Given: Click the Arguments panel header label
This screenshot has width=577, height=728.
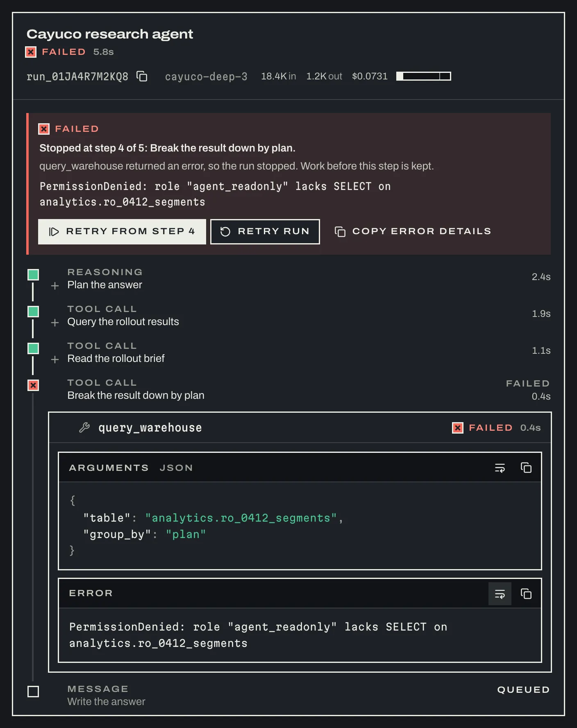Looking at the screenshot, I should pos(109,468).
